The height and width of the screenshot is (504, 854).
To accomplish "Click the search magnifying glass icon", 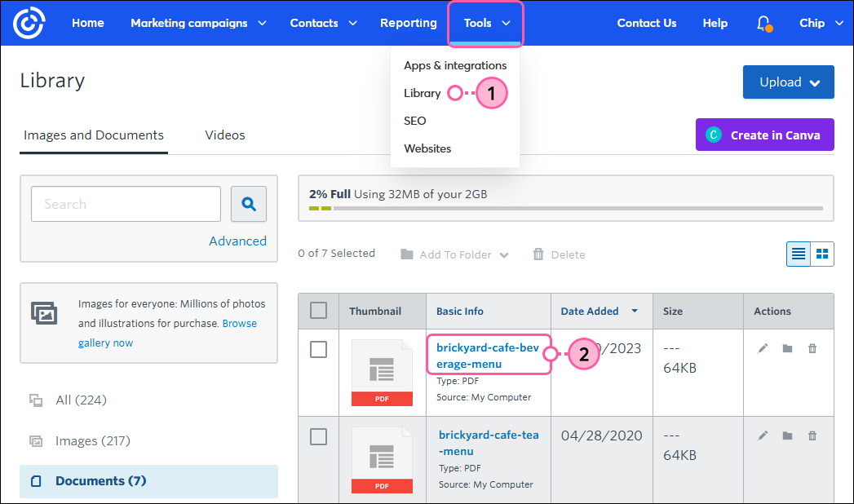I will (x=249, y=204).
